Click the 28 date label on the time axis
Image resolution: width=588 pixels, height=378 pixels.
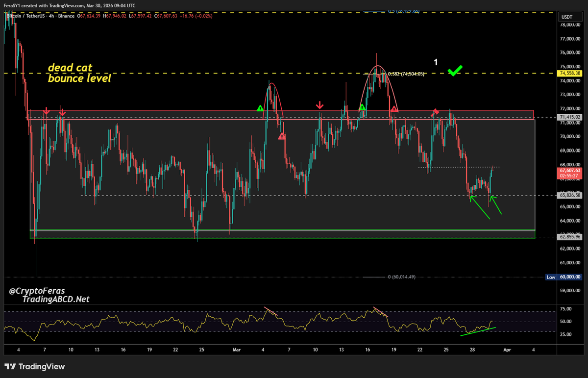click(x=472, y=350)
